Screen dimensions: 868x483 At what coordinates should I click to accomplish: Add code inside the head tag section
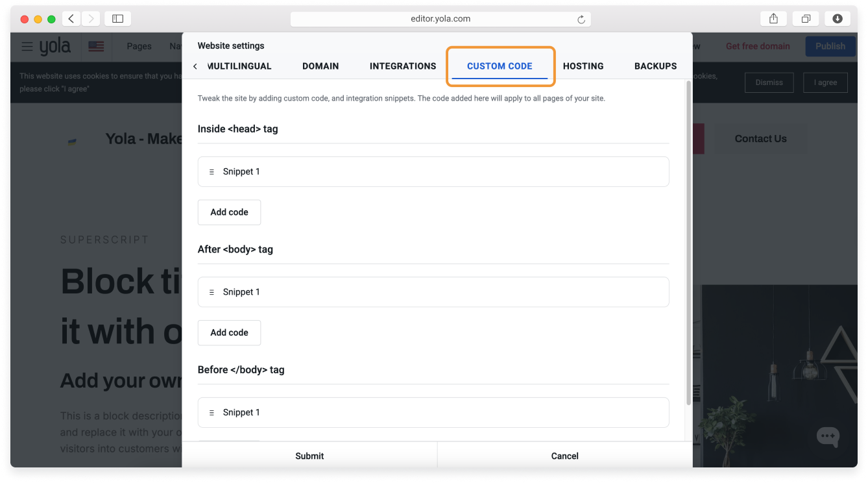229,212
